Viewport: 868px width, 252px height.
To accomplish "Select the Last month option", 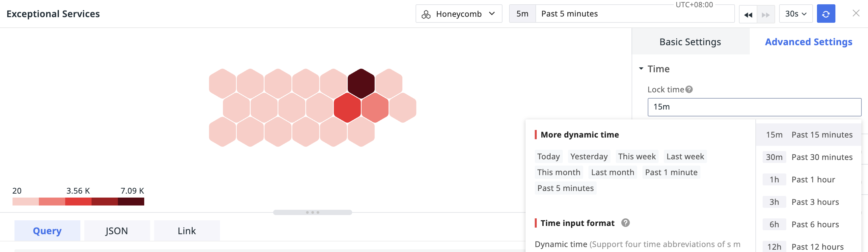I will click(x=612, y=173).
